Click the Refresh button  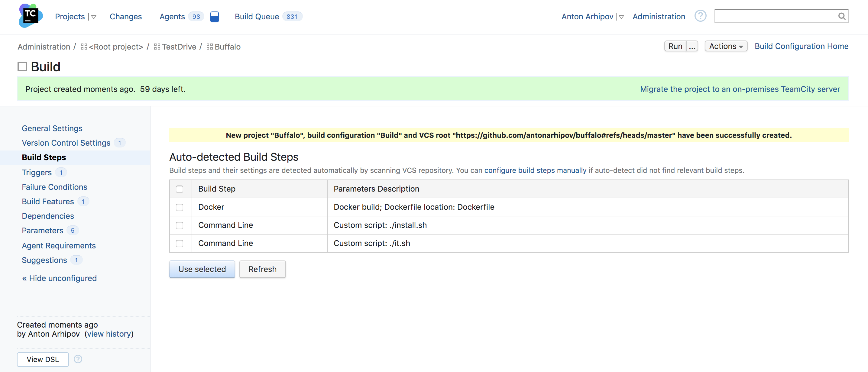pos(263,269)
